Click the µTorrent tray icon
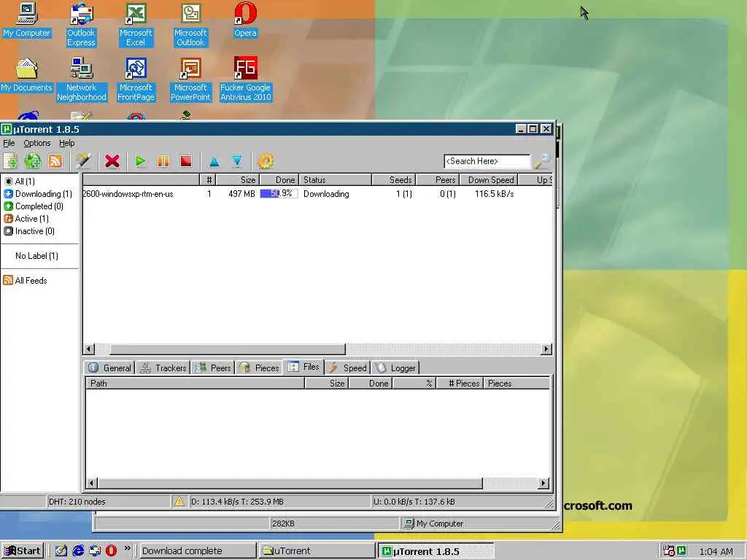Image resolution: width=747 pixels, height=560 pixels. click(682, 551)
